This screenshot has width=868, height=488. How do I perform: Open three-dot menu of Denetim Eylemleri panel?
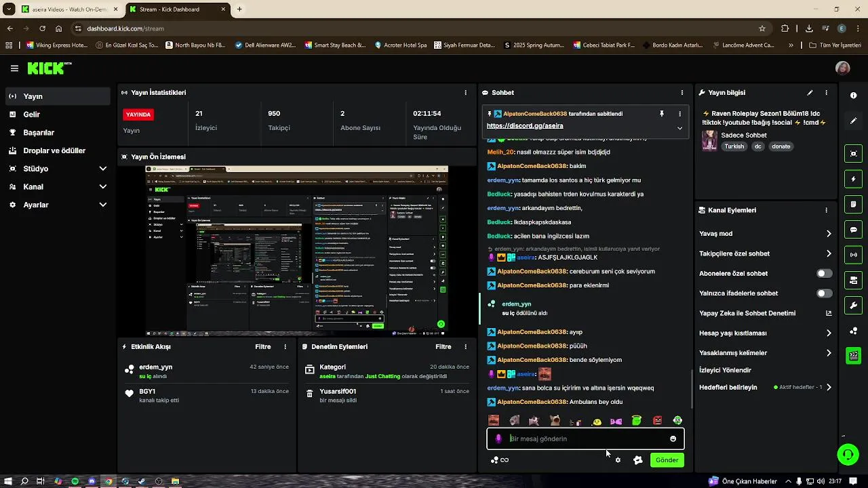point(465,346)
